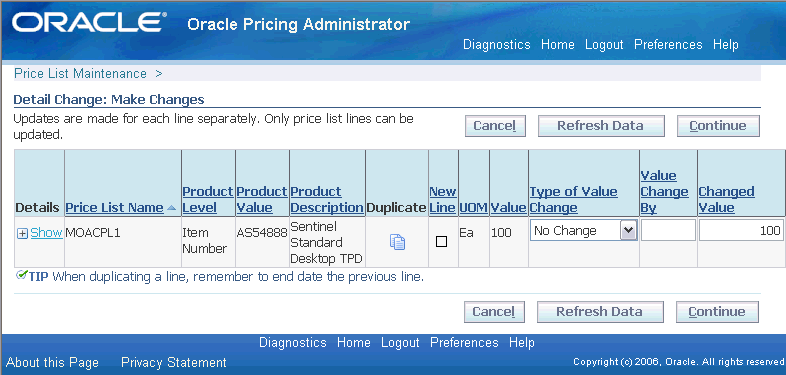Click the footer Home link
Viewport: 786px width, 375px height.
[353, 343]
